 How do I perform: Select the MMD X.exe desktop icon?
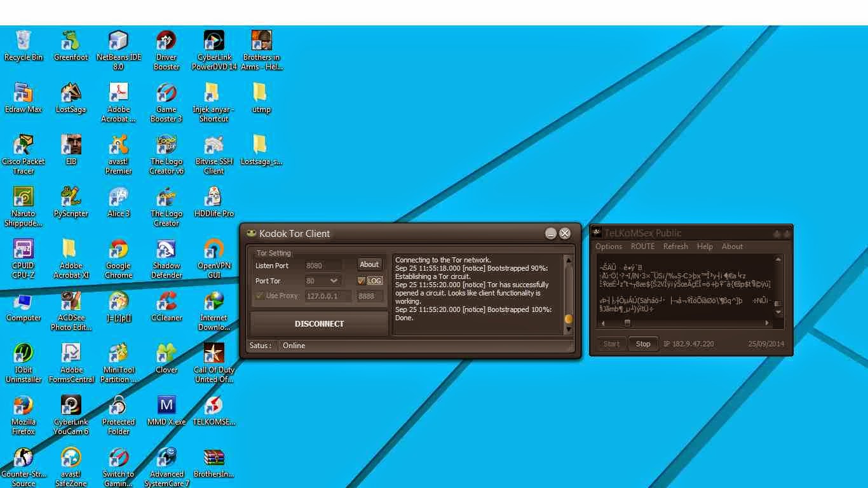pyautogui.click(x=166, y=410)
